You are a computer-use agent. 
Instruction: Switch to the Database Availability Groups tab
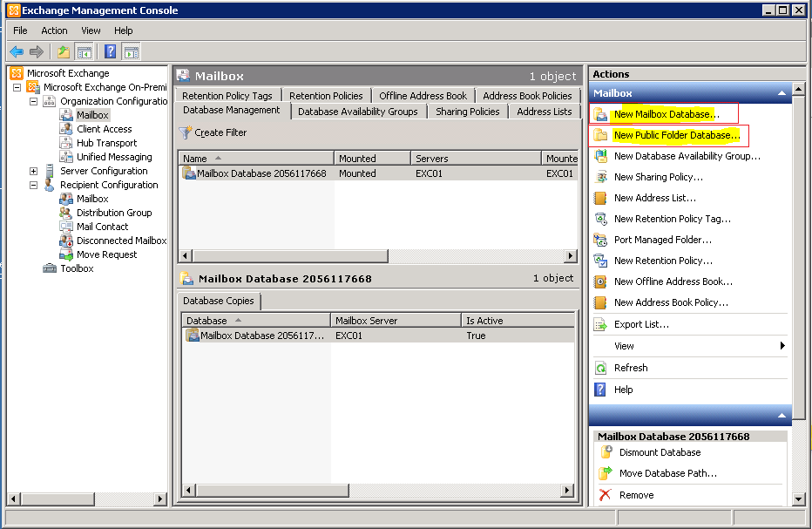tap(358, 112)
